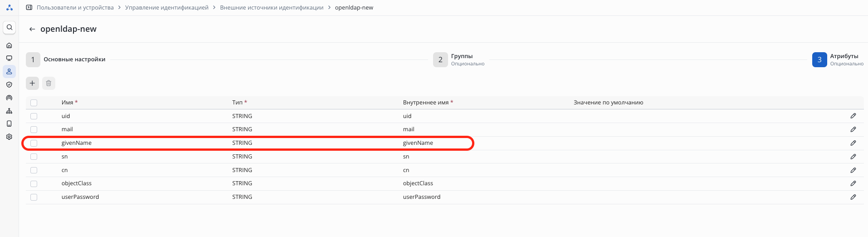Image resolution: width=868 pixels, height=237 pixels.
Task: Open the shield security icon in sidebar
Action: [x=9, y=84]
